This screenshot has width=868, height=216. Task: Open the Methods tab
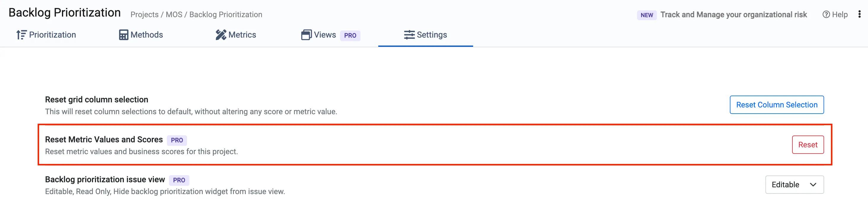[x=141, y=35]
